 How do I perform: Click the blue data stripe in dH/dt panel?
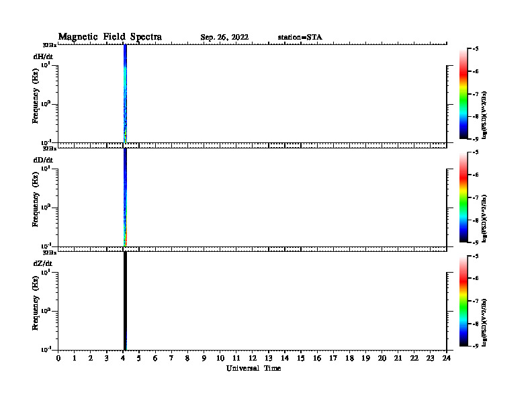(x=125, y=93)
